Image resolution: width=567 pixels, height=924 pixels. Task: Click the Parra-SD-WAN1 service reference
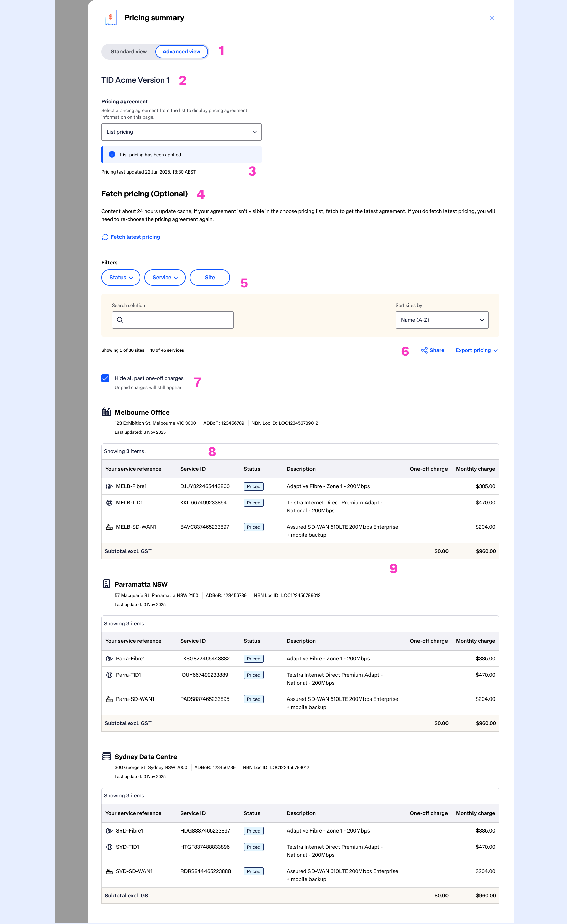click(135, 699)
